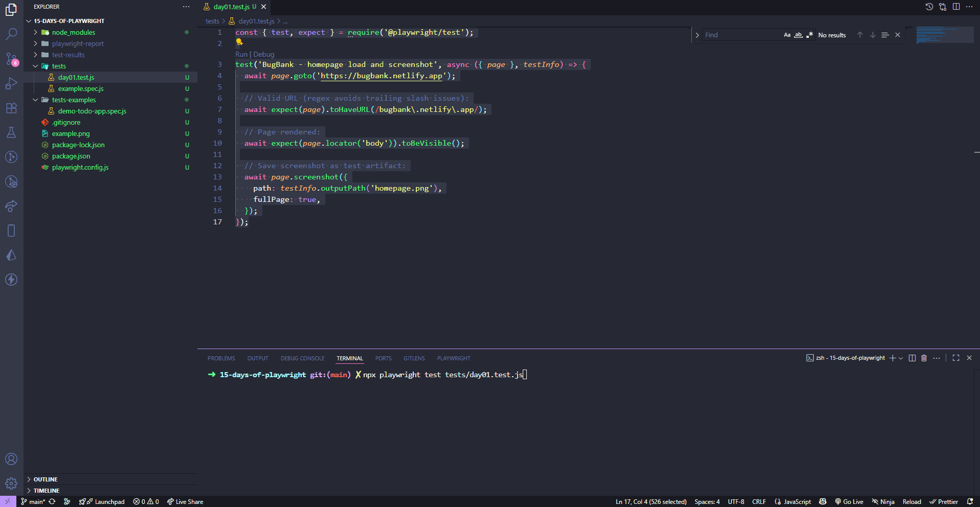Toggle Find in Selection option
Viewport: 980px width, 507px height.
coord(885,35)
